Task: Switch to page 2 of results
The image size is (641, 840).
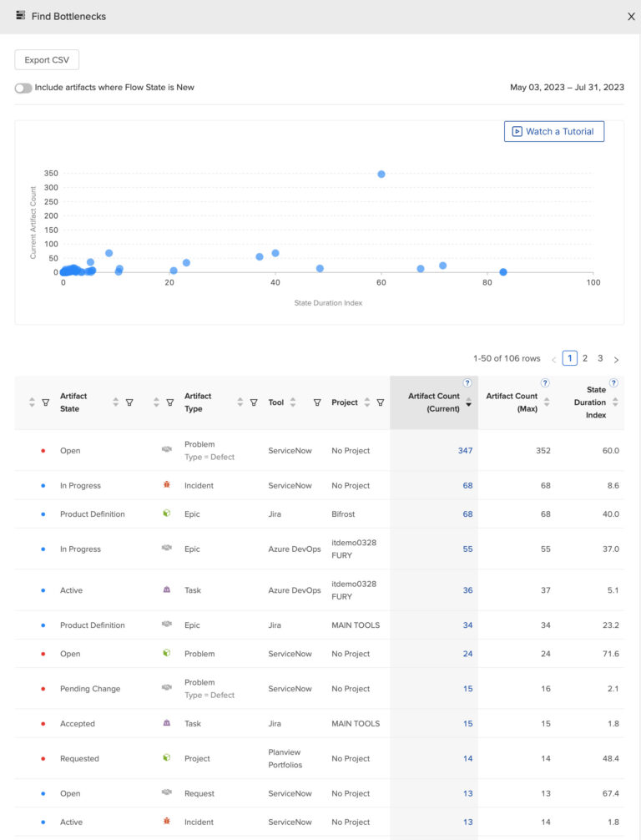Action: pyautogui.click(x=585, y=358)
